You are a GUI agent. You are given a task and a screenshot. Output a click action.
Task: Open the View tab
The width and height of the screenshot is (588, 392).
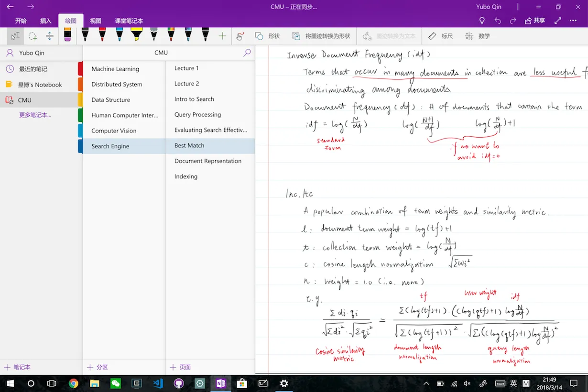point(96,21)
